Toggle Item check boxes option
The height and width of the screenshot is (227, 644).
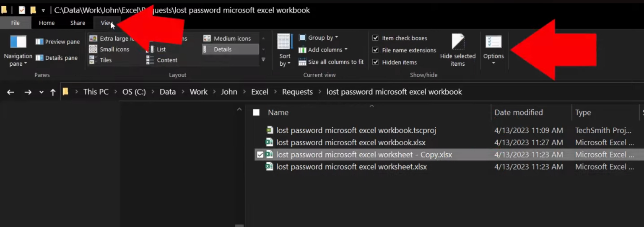(376, 38)
